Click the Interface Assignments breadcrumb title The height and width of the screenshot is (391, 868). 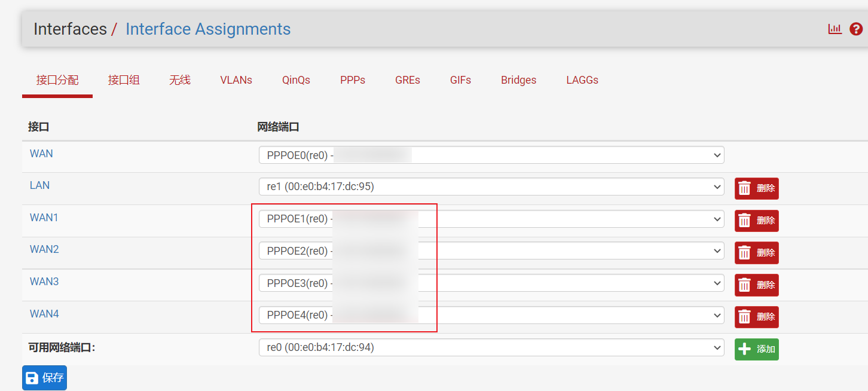point(208,29)
